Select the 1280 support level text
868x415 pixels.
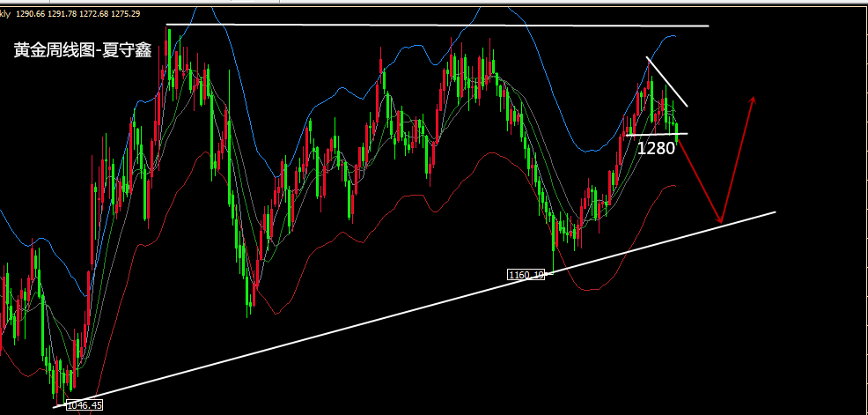pos(656,148)
